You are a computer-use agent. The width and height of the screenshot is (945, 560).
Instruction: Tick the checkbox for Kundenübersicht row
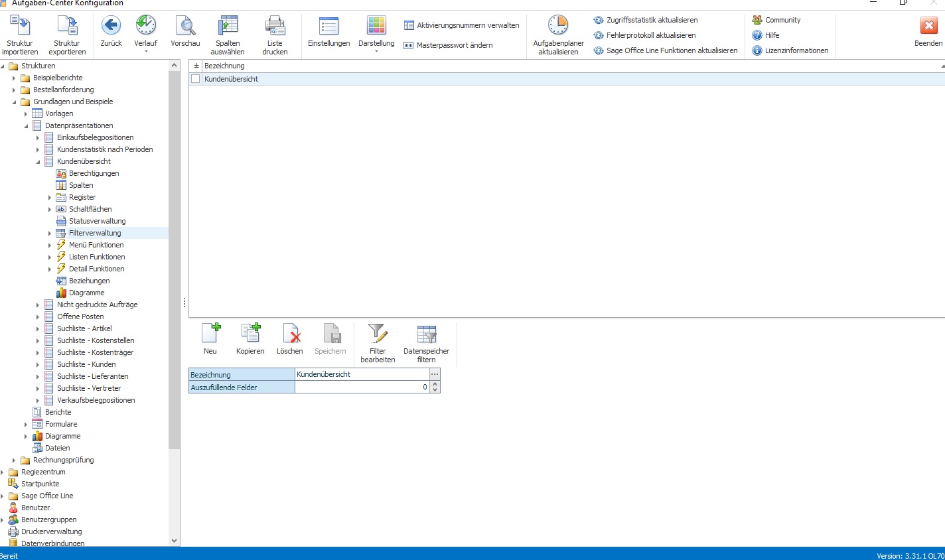pos(195,79)
